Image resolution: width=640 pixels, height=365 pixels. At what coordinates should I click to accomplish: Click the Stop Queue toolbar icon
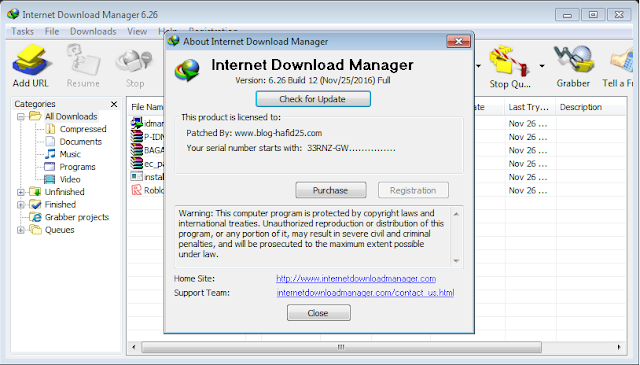pos(509,61)
